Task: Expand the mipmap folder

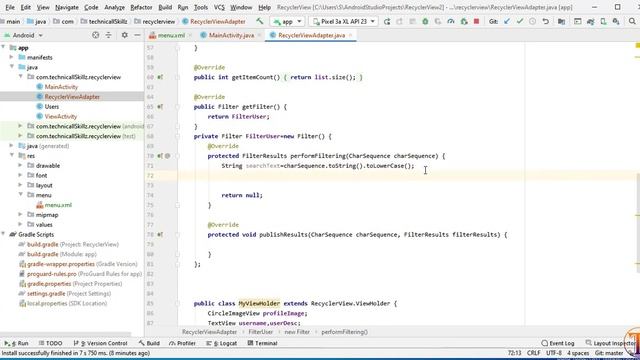Action: click(20, 215)
